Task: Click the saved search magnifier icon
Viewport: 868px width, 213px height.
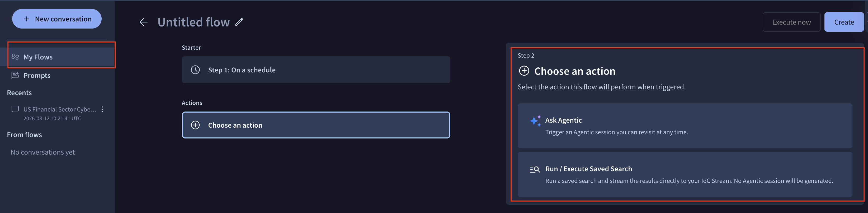Action: pos(535,169)
